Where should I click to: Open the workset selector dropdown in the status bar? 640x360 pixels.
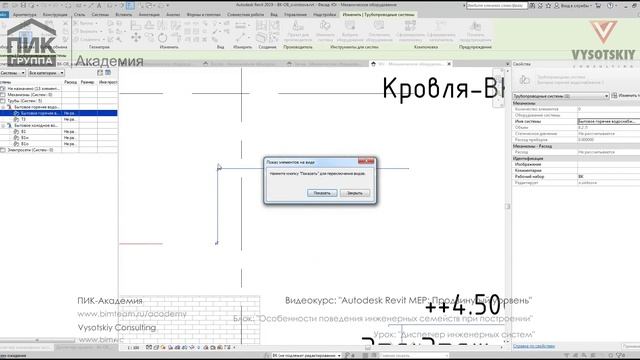coord(307,356)
